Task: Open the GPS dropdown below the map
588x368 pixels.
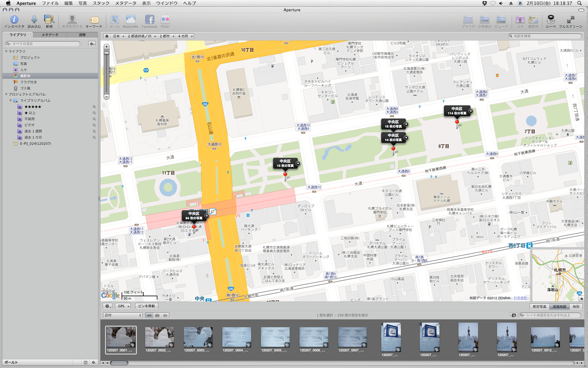Action: click(x=123, y=306)
